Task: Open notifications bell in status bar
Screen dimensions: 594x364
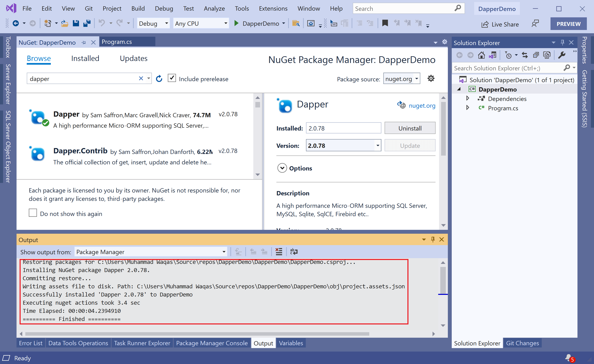Action: (x=569, y=357)
